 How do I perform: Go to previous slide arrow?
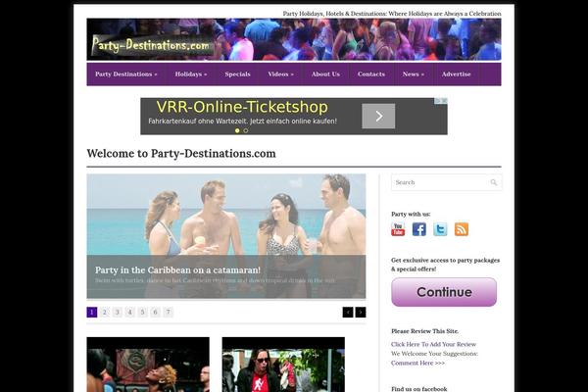click(348, 312)
